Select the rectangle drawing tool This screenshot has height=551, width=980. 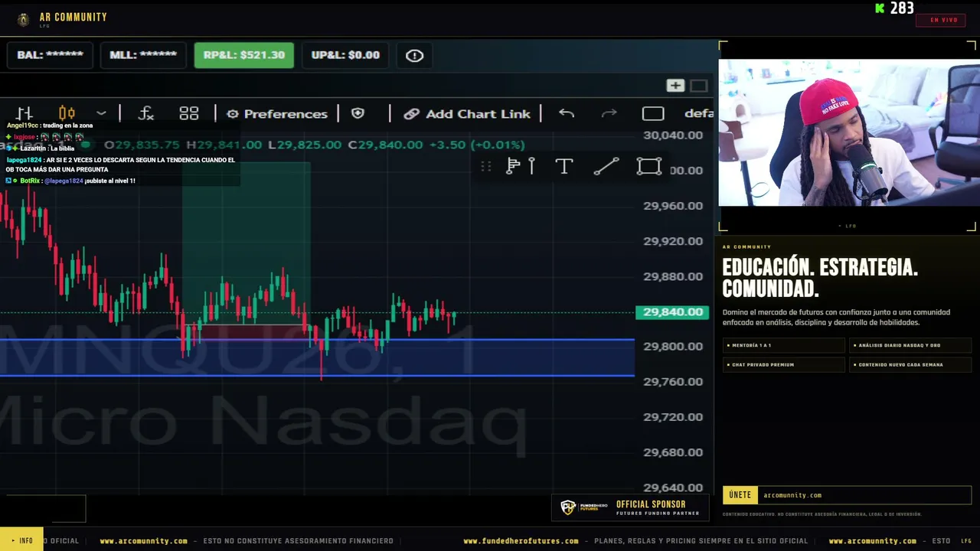pos(649,166)
